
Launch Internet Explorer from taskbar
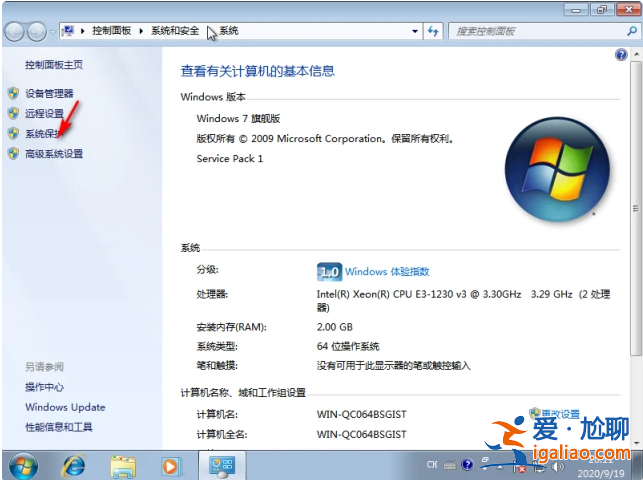(74, 466)
